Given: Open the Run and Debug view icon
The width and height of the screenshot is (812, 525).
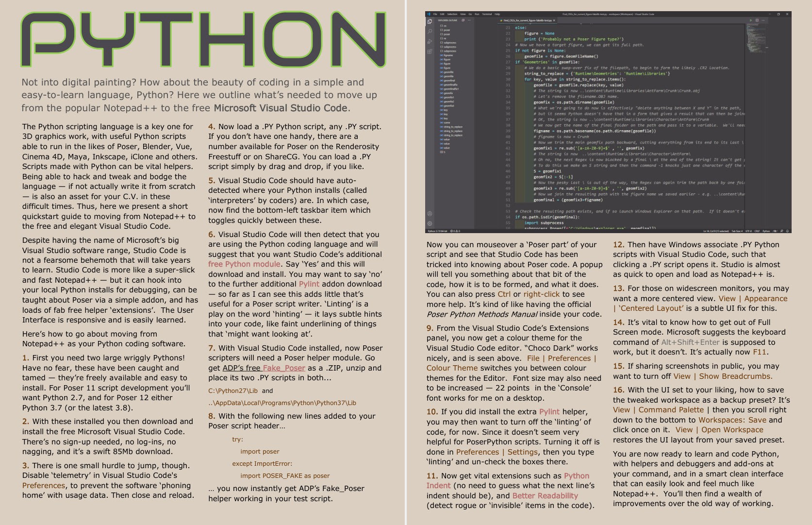Looking at the screenshot, I should point(430,41).
